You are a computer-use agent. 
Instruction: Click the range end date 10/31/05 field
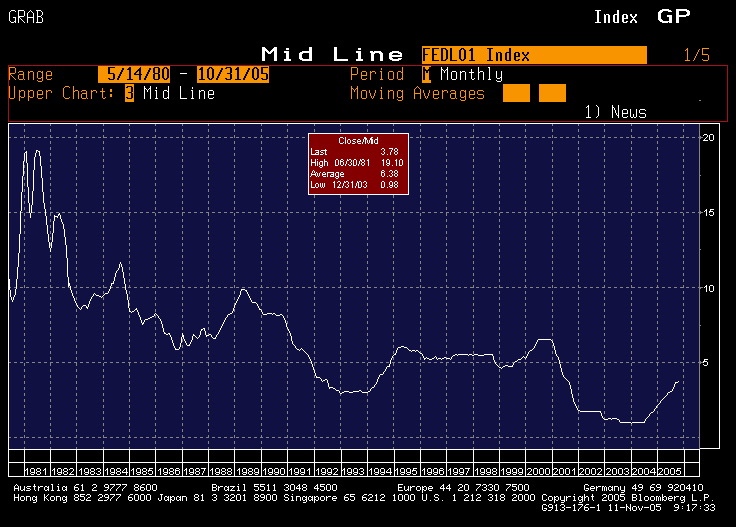[233, 75]
